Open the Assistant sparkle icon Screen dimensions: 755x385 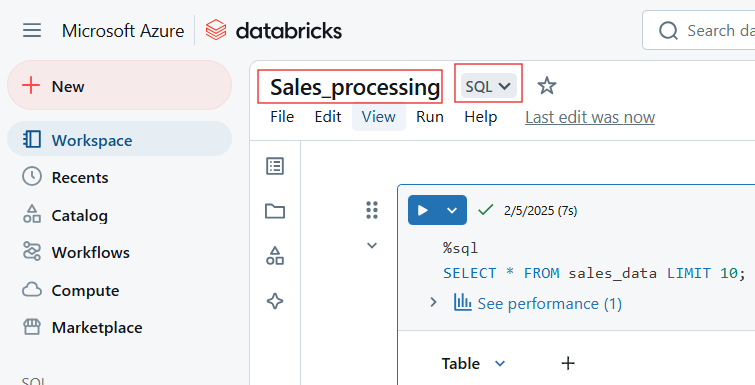pos(275,301)
